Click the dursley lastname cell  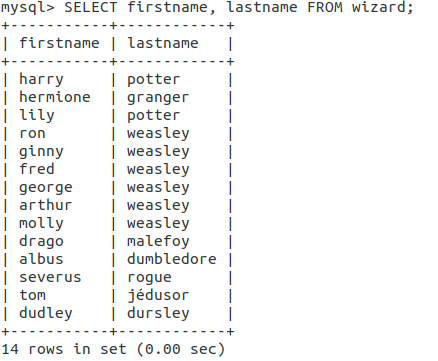(158, 313)
